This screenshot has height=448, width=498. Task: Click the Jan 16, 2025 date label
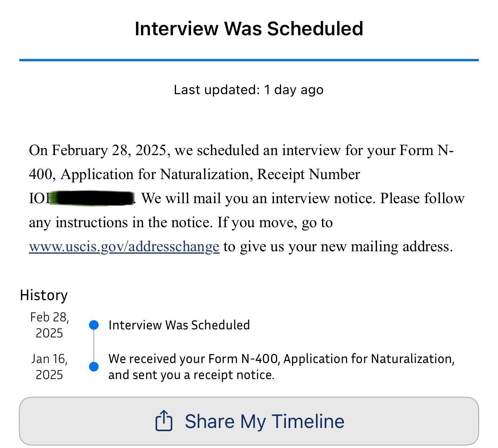[x=49, y=367]
